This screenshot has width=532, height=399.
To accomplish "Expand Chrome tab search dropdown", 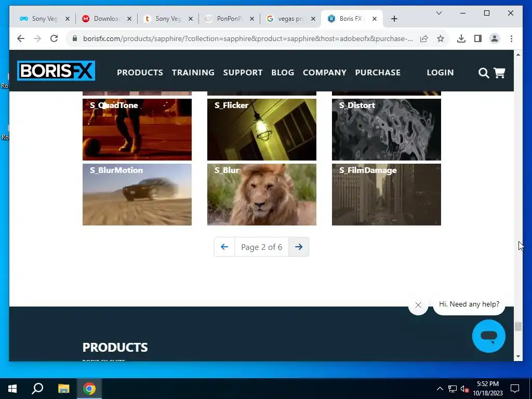I will coord(438,13).
